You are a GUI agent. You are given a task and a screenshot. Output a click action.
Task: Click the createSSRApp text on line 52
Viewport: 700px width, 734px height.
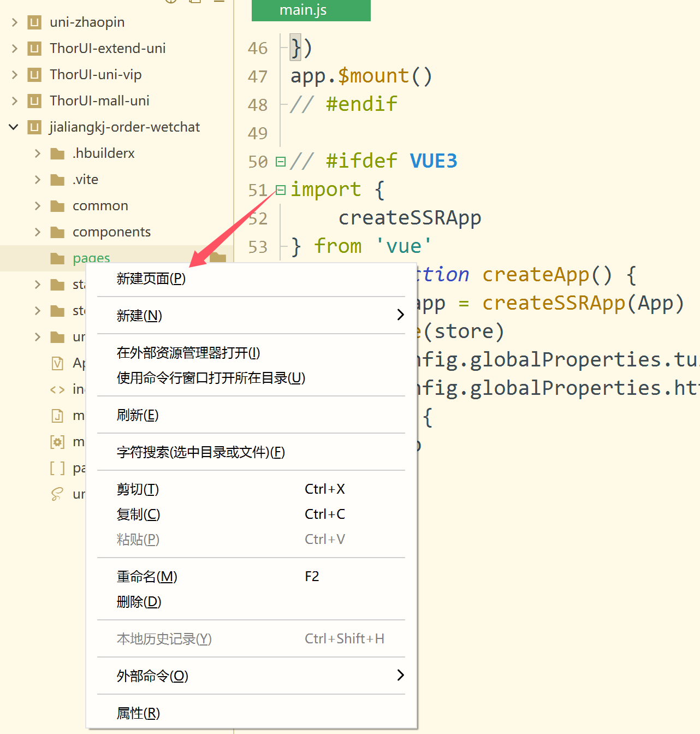click(x=410, y=218)
